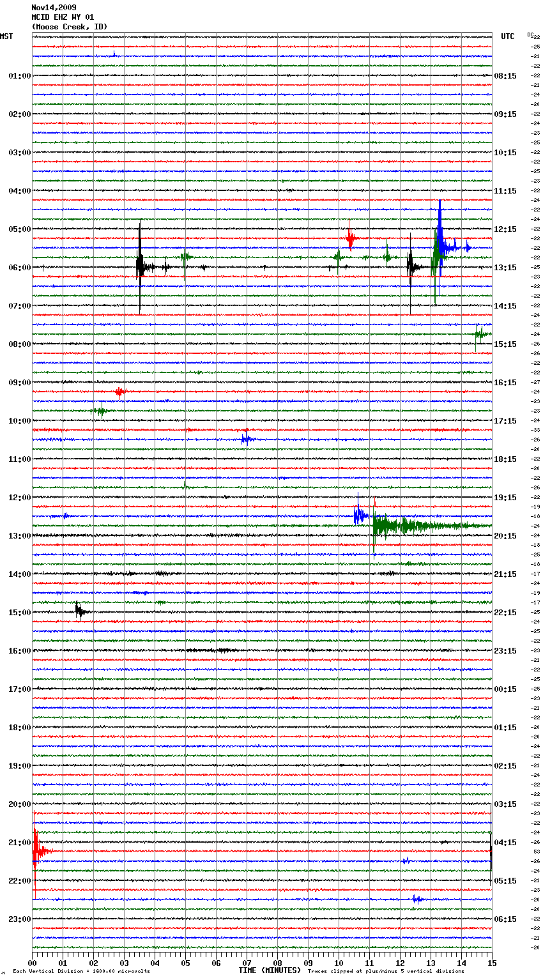This screenshot has width=543, height=980.
Task: Click minute tick label 10 on the axis
Action: click(339, 963)
